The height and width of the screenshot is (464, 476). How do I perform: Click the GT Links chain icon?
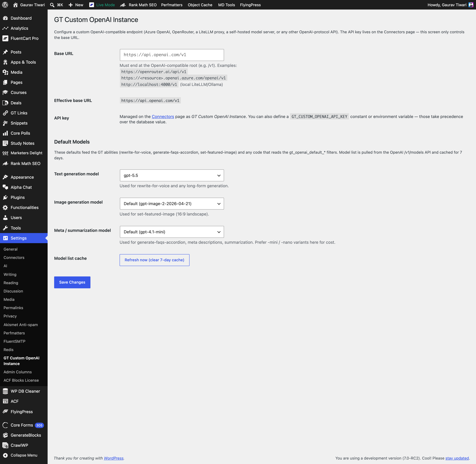tap(5, 113)
